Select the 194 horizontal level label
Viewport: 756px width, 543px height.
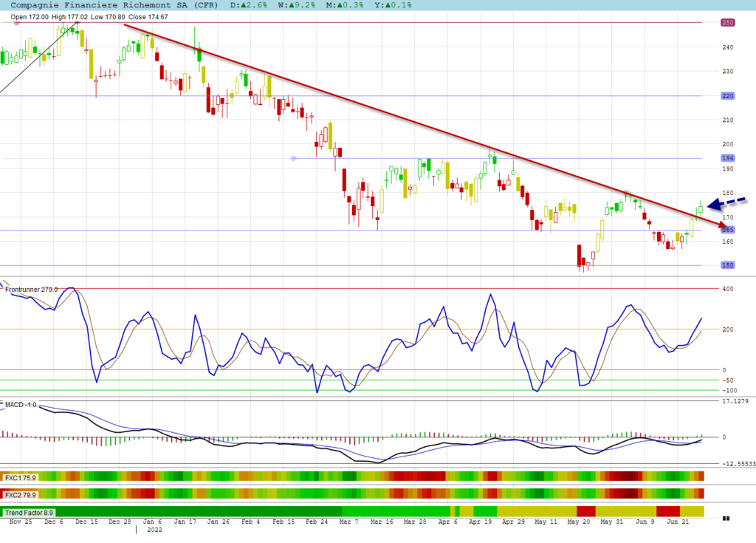[727, 158]
